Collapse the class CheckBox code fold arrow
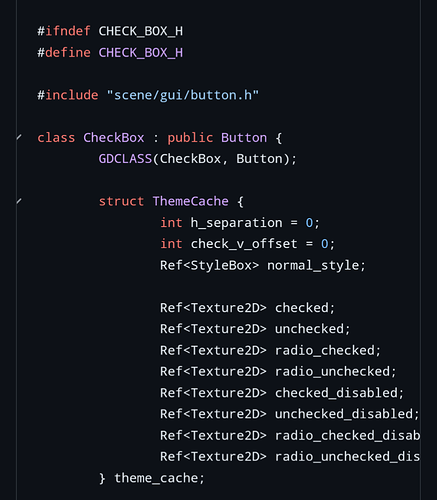Screen dimensions: 437x500 coord(19,137)
